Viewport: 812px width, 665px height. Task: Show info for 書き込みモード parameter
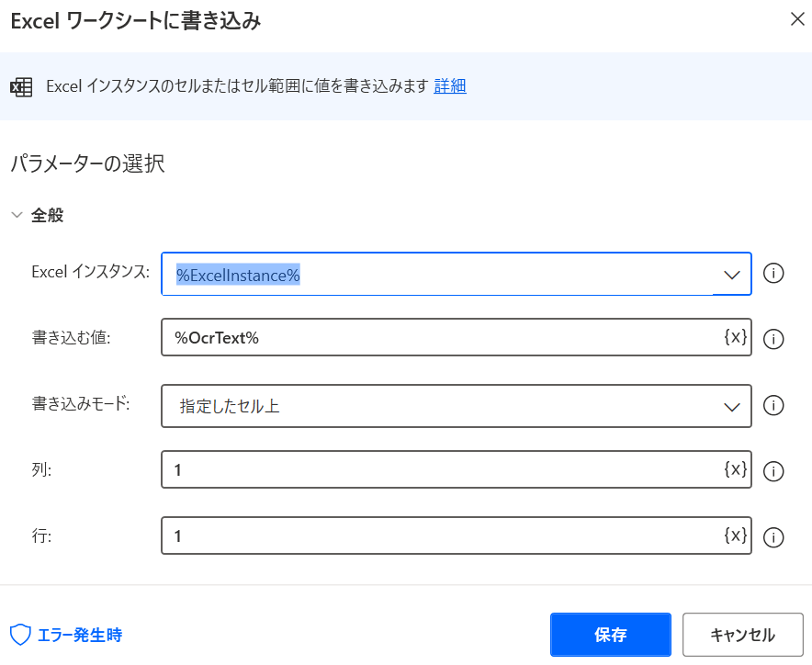(773, 405)
